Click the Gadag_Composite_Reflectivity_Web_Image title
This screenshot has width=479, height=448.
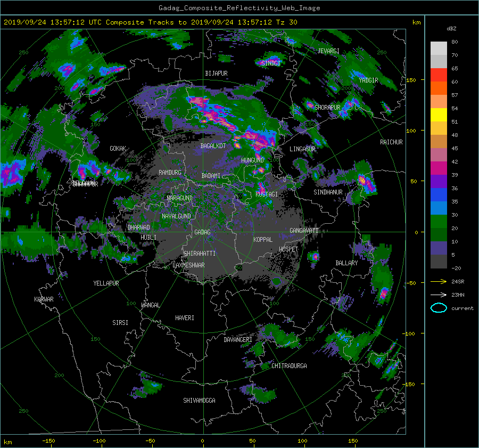[x=239, y=8]
